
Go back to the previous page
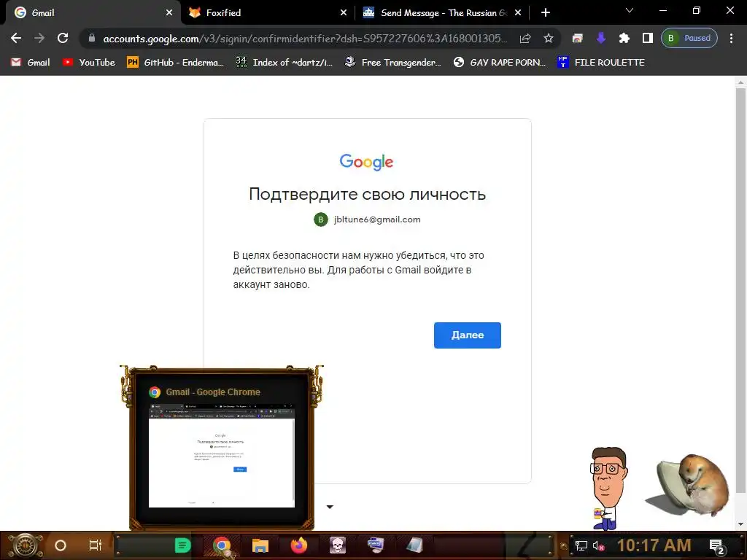[x=16, y=38]
